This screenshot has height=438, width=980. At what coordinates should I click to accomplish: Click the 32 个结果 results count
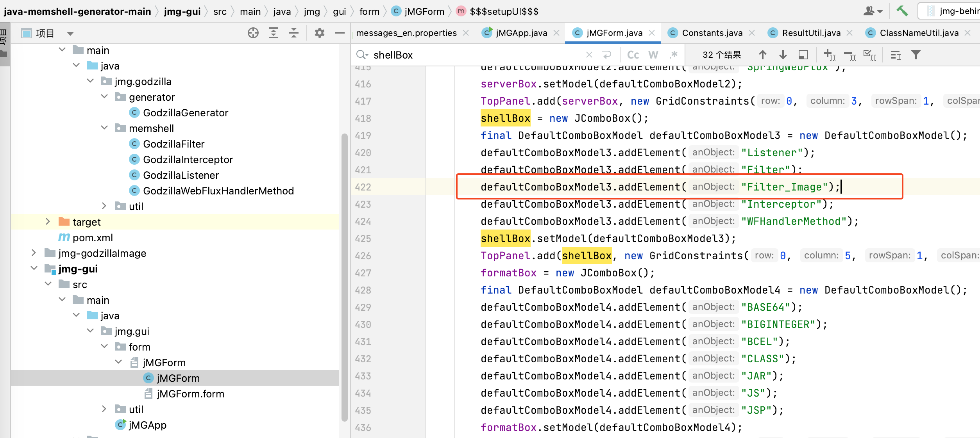coord(722,55)
